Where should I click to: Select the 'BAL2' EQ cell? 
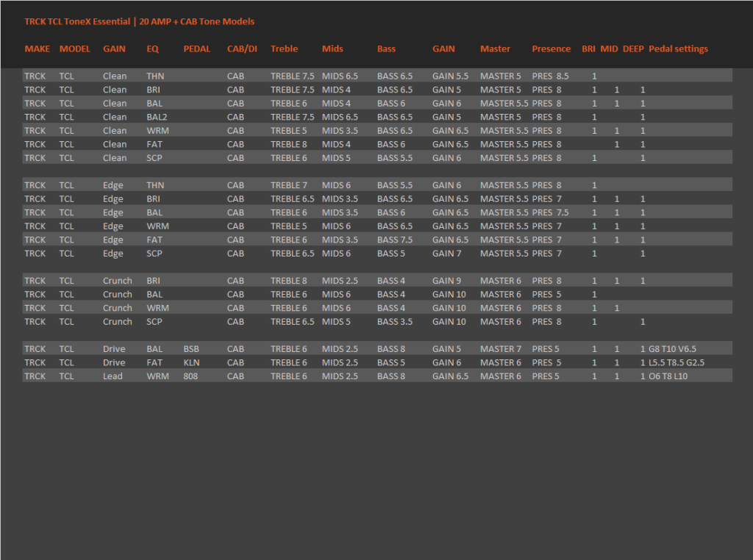pyautogui.click(x=157, y=117)
